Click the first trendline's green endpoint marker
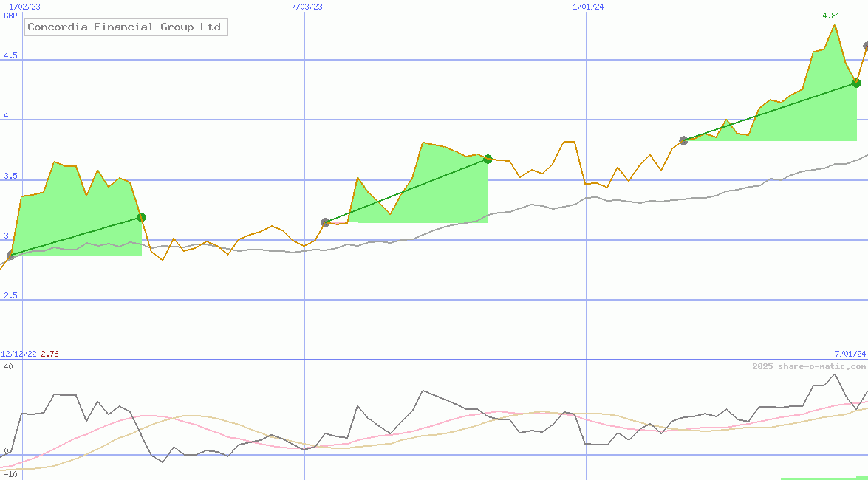This screenshot has height=480, width=868. tap(140, 217)
